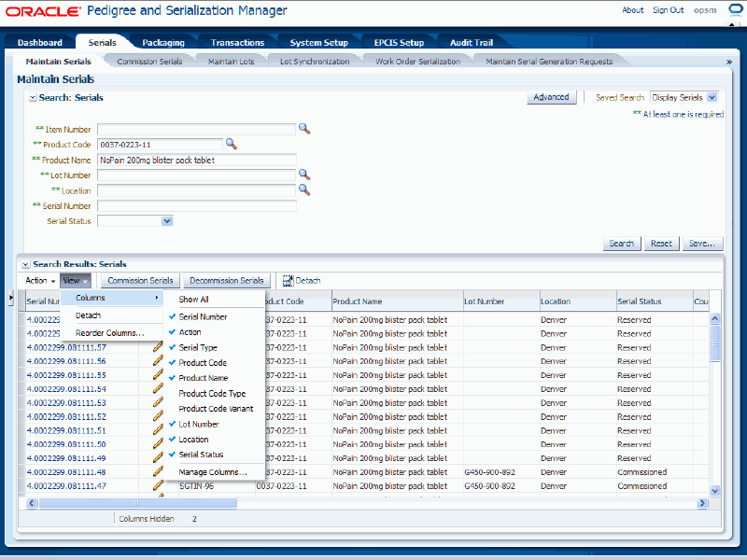Click the About link
This screenshot has width=747, height=560.
coord(633,10)
